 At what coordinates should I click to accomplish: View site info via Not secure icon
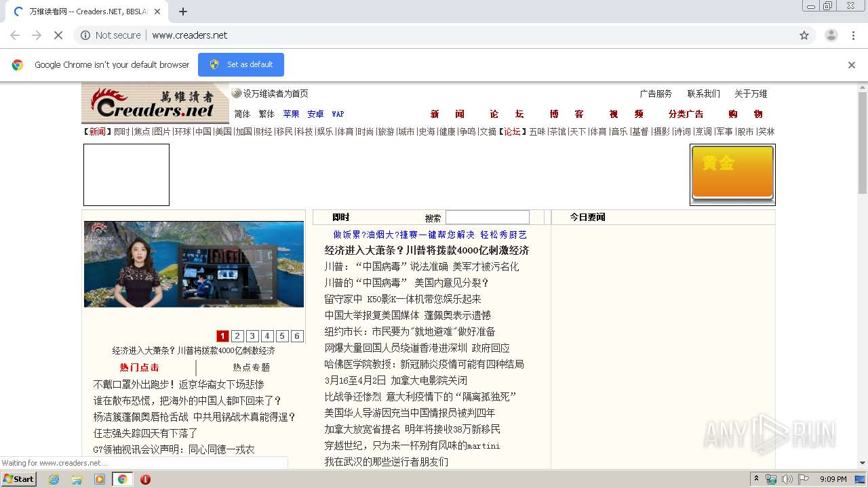(85, 35)
